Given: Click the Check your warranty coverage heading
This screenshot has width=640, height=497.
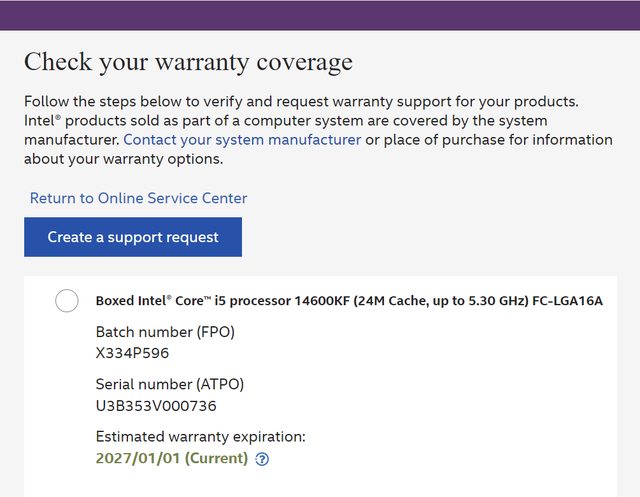Looking at the screenshot, I should click(188, 62).
